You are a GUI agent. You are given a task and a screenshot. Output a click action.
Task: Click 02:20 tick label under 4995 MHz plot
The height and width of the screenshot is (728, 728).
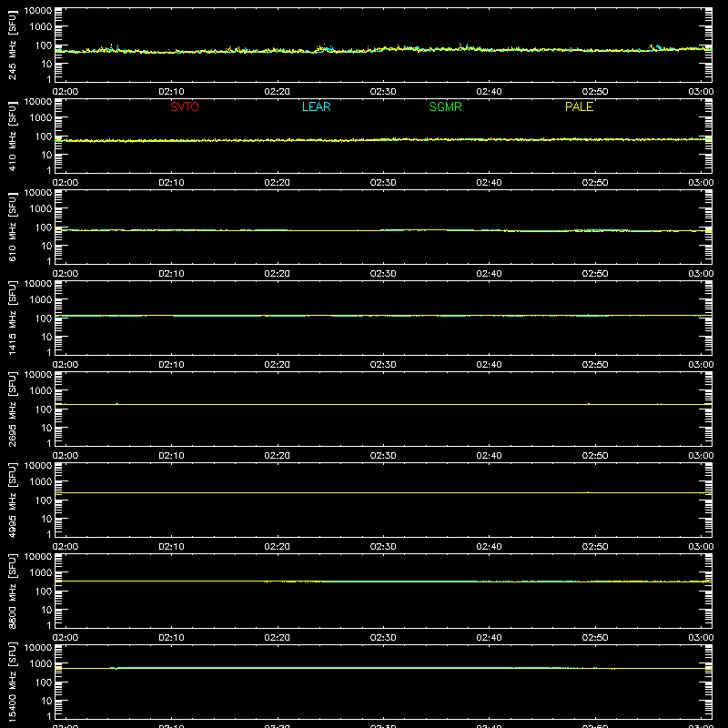pos(278,547)
